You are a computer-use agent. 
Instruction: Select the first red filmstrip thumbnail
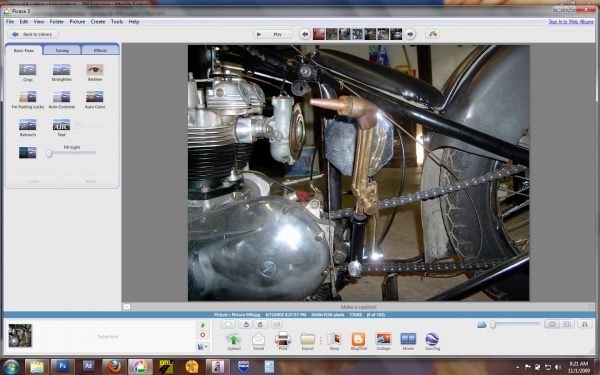(x=319, y=34)
